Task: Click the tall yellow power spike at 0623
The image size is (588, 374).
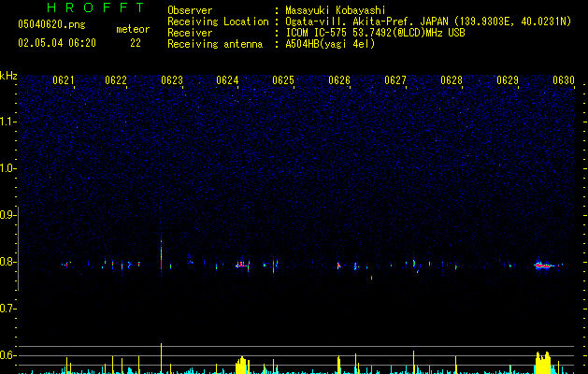Action: point(161,358)
